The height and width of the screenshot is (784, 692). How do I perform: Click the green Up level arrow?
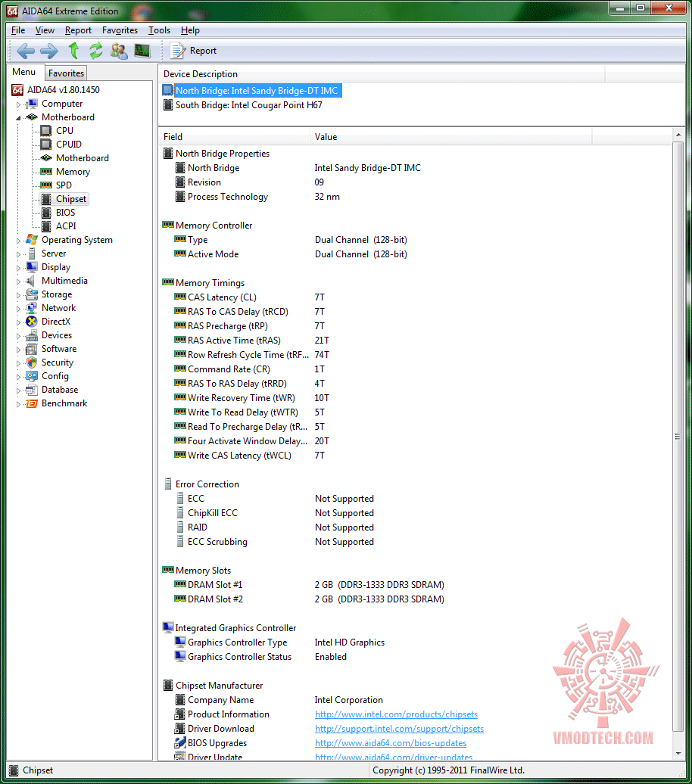pyautogui.click(x=73, y=51)
